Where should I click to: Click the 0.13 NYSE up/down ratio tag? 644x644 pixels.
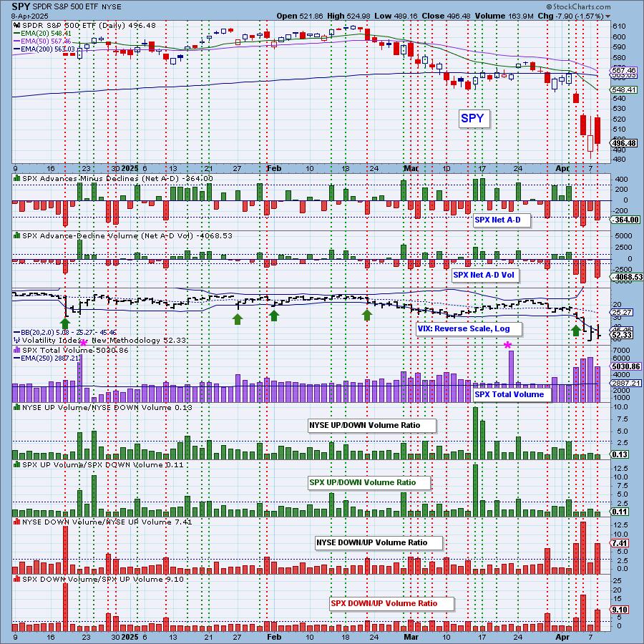(x=620, y=454)
